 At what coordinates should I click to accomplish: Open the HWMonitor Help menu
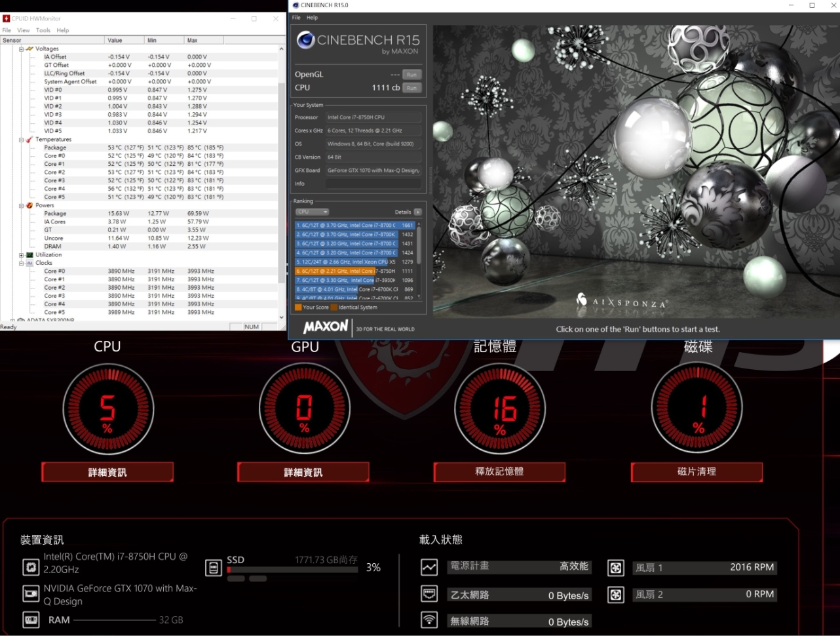point(63,30)
